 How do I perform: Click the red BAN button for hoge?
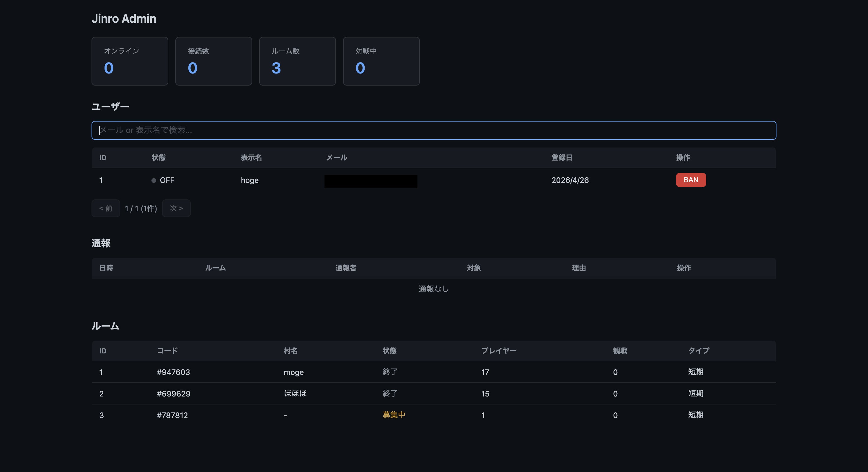point(691,180)
